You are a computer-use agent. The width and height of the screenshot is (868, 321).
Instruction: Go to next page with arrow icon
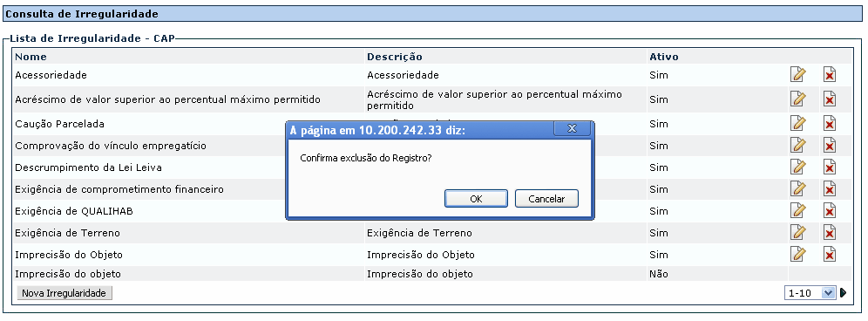click(843, 293)
